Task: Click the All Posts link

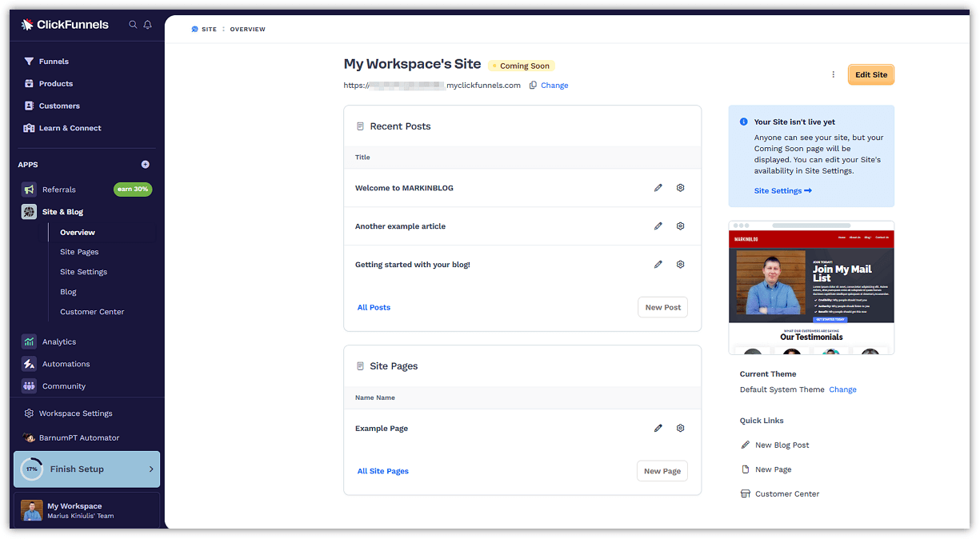Action: pos(374,308)
